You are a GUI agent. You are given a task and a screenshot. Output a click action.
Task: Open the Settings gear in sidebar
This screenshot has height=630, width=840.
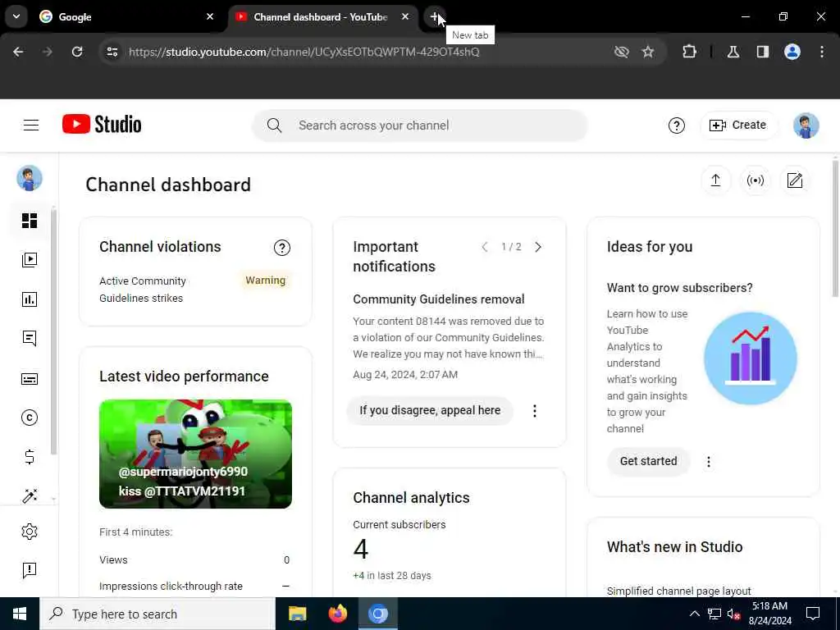(30, 532)
